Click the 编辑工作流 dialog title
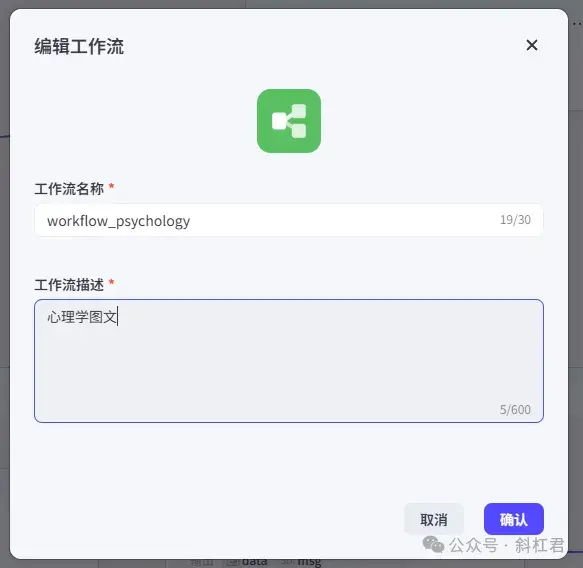 (79, 46)
